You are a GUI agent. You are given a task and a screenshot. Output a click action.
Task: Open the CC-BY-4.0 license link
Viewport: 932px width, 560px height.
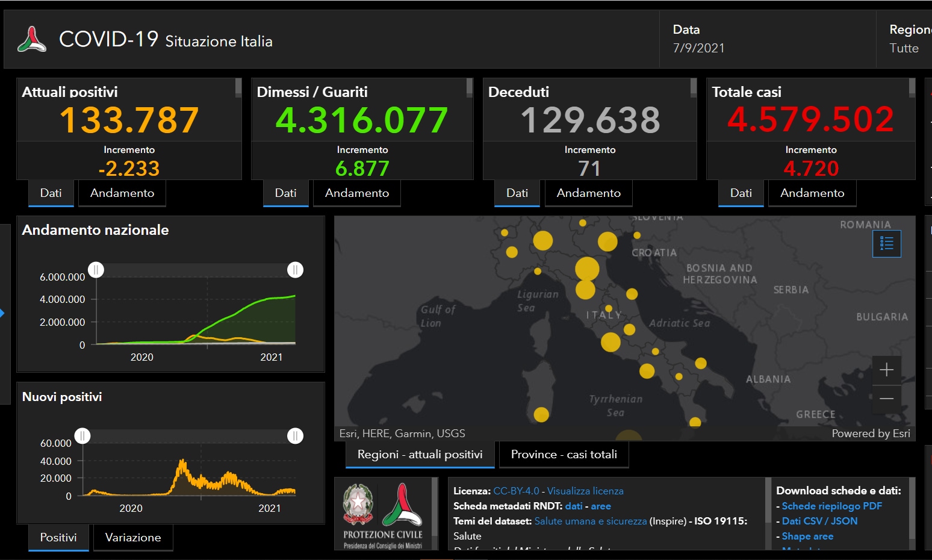coord(516,491)
